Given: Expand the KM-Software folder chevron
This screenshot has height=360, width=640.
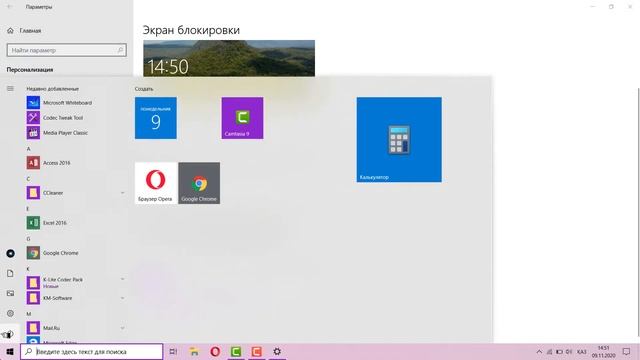Looking at the screenshot, I should pos(122,298).
